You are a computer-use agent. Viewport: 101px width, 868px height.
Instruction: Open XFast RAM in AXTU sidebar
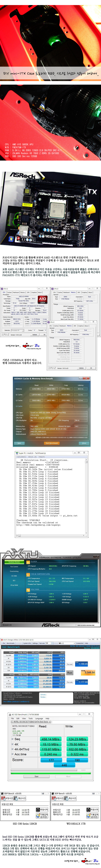(14, 585)
